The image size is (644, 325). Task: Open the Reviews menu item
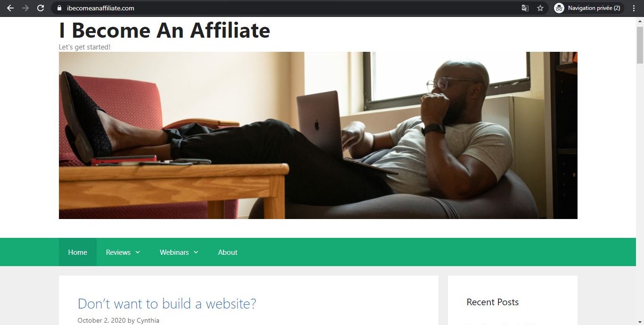coord(118,252)
